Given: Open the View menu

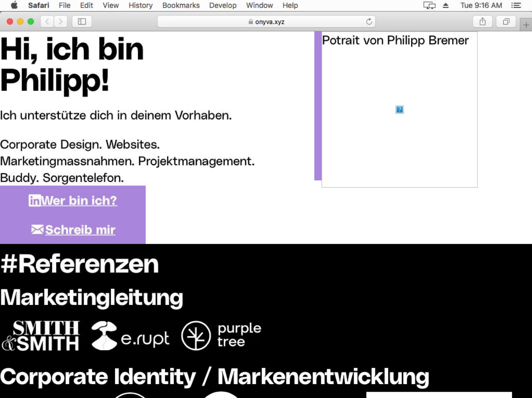Looking at the screenshot, I should point(111,6).
